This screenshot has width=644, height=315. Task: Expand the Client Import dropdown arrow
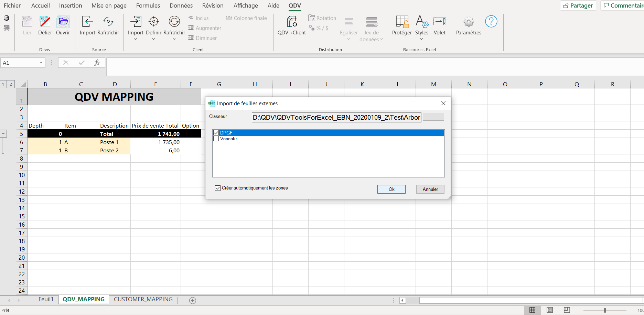click(x=136, y=39)
